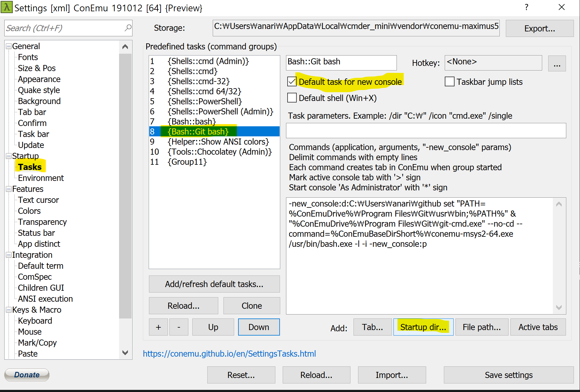The width and height of the screenshot is (580, 392).
Task: Select Colors settings page
Action: [x=29, y=211]
